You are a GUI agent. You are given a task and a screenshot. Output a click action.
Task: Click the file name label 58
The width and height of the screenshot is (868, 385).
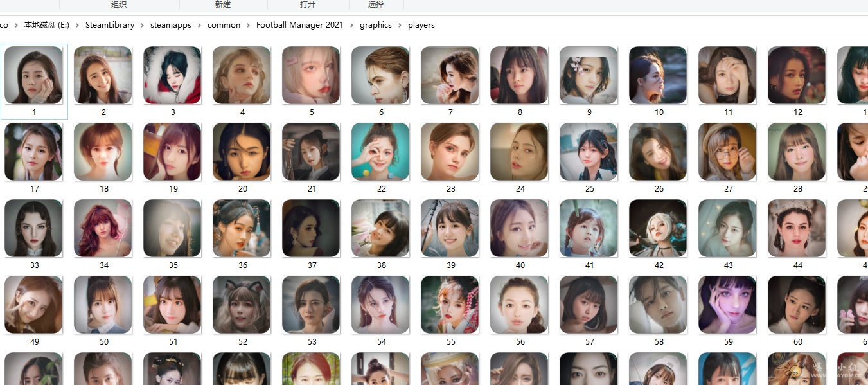coord(659,341)
